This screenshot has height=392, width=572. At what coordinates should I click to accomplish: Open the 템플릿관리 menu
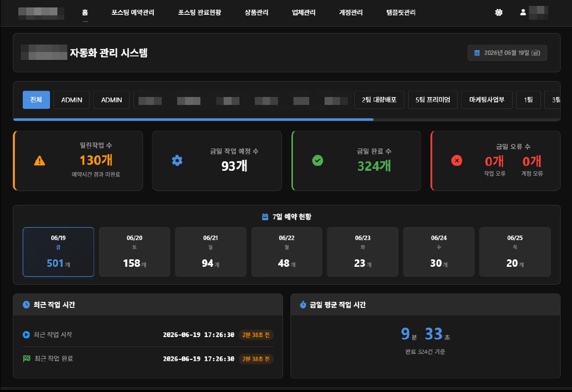(401, 12)
